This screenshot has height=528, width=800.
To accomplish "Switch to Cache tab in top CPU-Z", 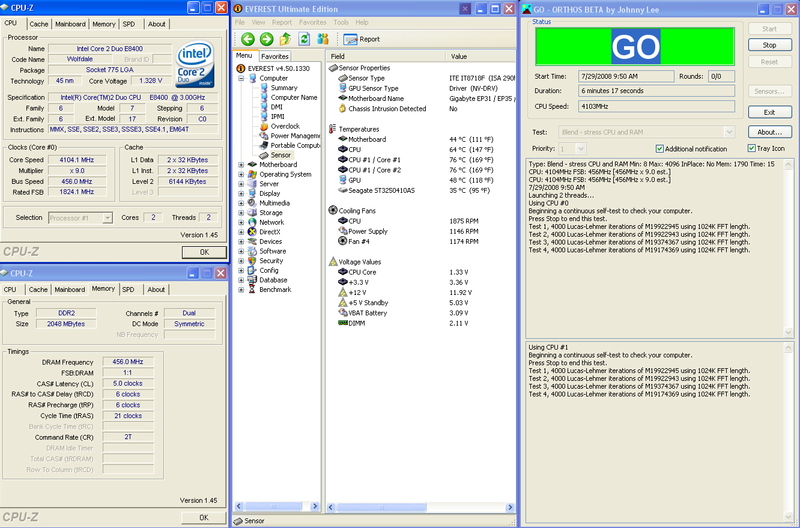I will [38, 24].
